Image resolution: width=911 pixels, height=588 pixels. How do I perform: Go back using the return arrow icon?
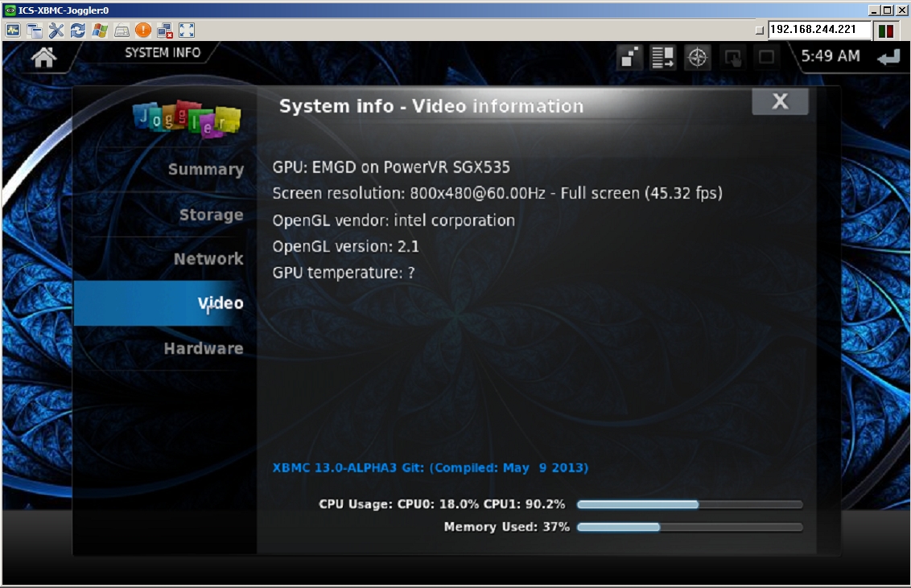[x=888, y=57]
